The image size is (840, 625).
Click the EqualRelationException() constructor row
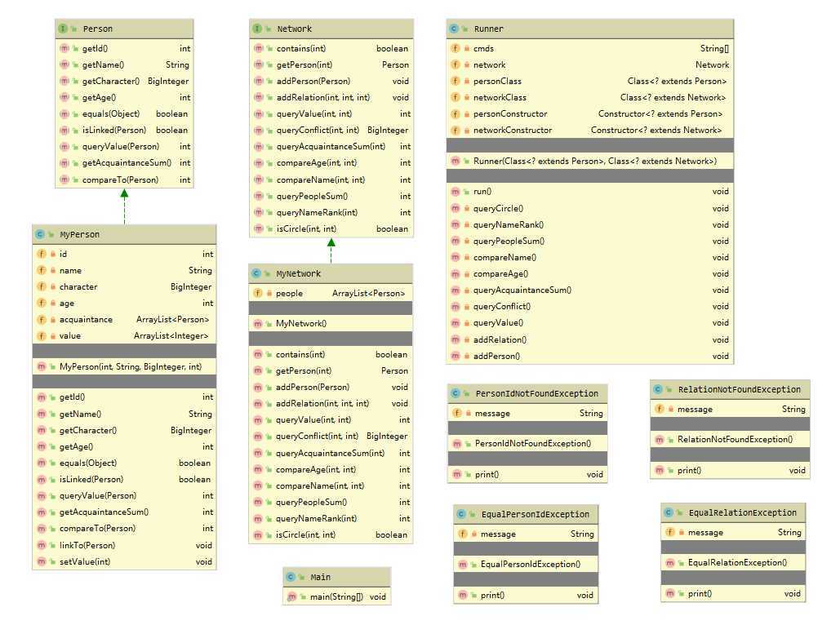click(x=733, y=562)
